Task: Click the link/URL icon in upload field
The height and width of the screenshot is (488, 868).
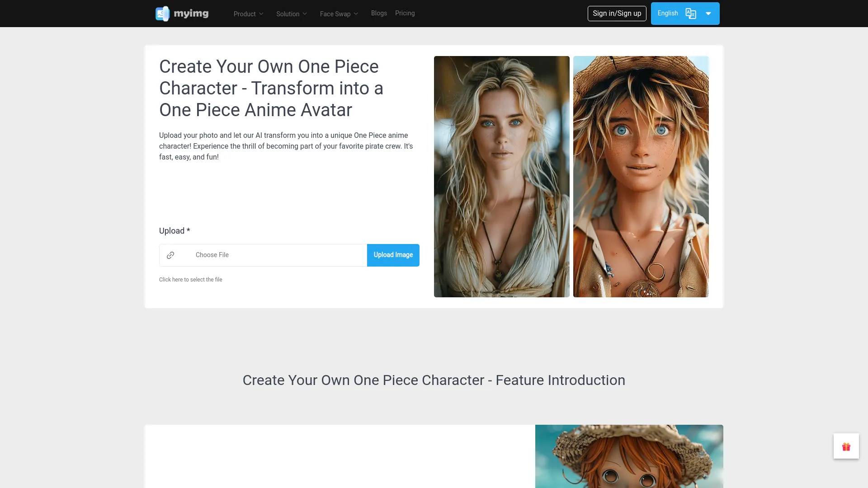Action: click(x=170, y=255)
